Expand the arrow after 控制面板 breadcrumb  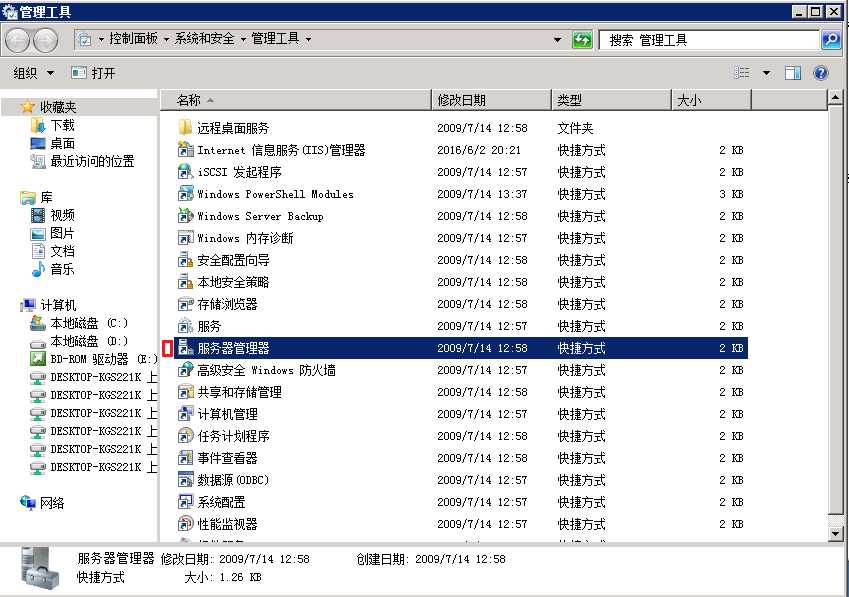[166, 39]
